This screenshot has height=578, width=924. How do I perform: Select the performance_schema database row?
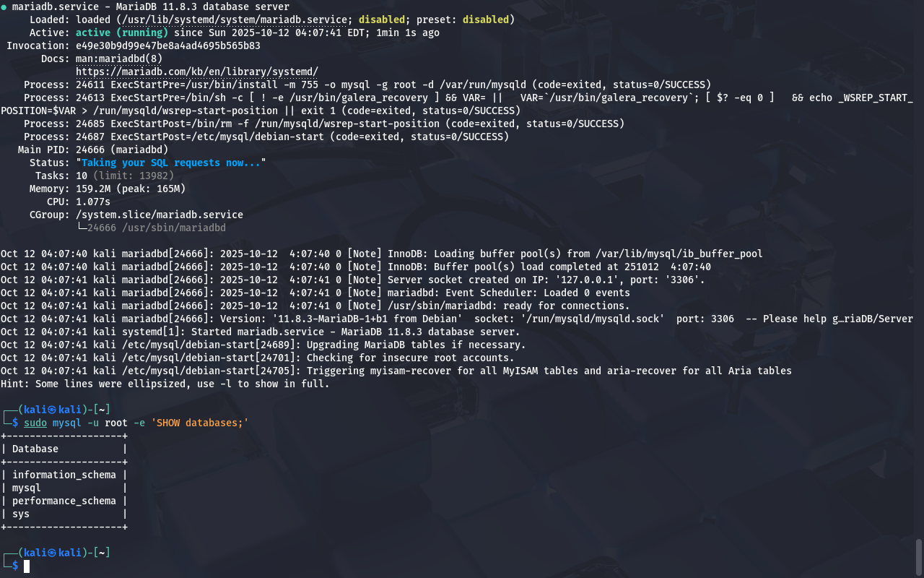[x=64, y=501]
